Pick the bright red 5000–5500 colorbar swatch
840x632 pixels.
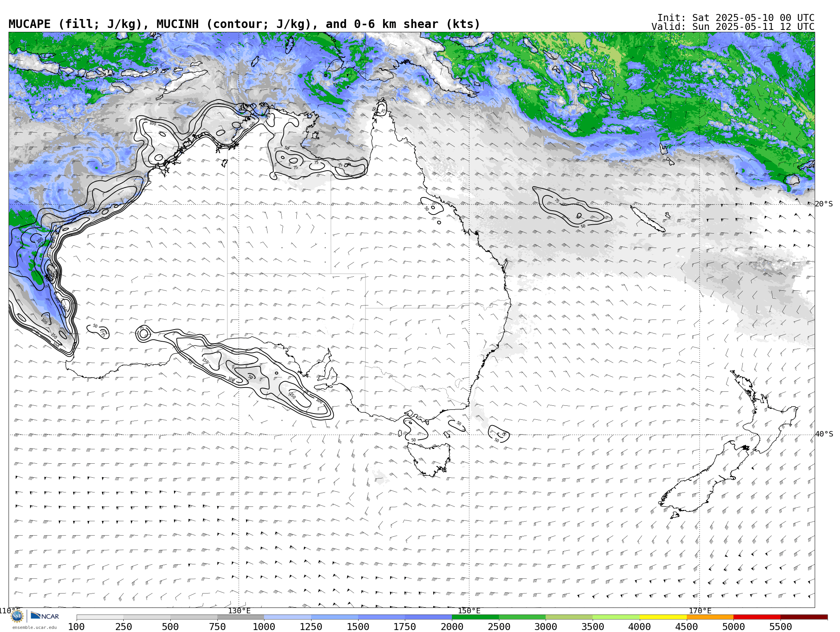(757, 617)
